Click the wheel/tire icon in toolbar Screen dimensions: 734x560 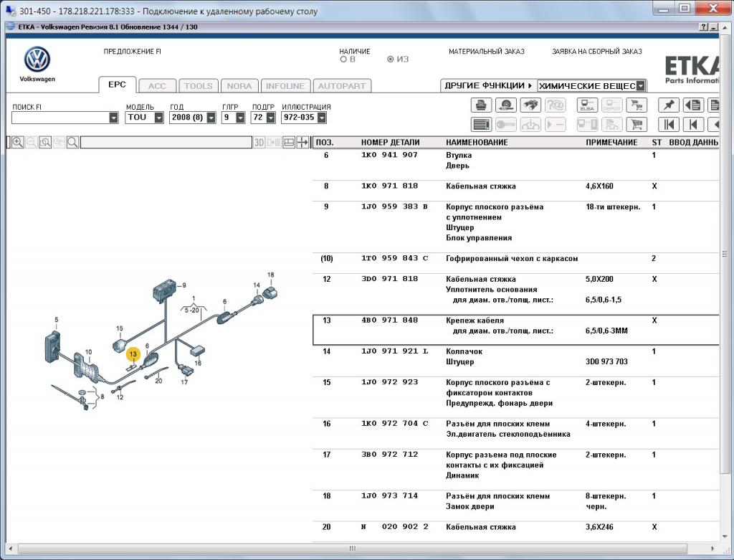pos(506,105)
